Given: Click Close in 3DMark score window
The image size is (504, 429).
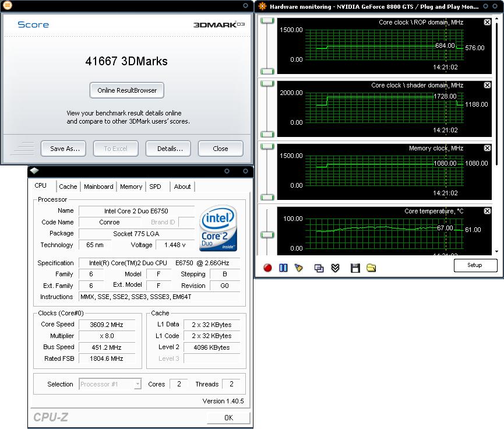Looking at the screenshot, I should pyautogui.click(x=220, y=149).
